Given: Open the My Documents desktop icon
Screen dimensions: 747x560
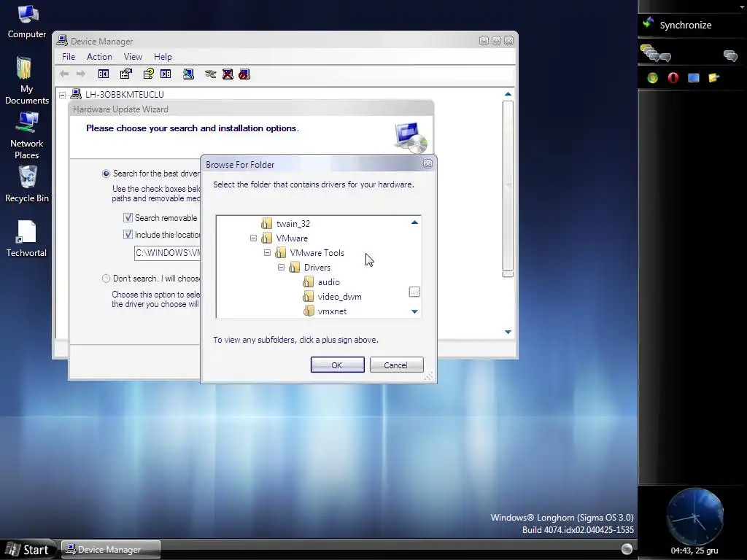Looking at the screenshot, I should click(27, 80).
